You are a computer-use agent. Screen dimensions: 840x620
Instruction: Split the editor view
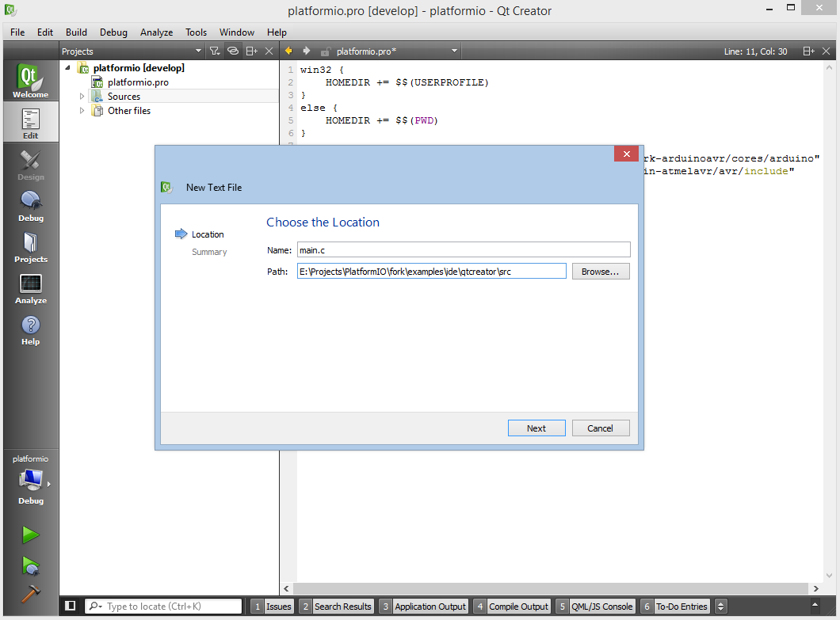[808, 51]
